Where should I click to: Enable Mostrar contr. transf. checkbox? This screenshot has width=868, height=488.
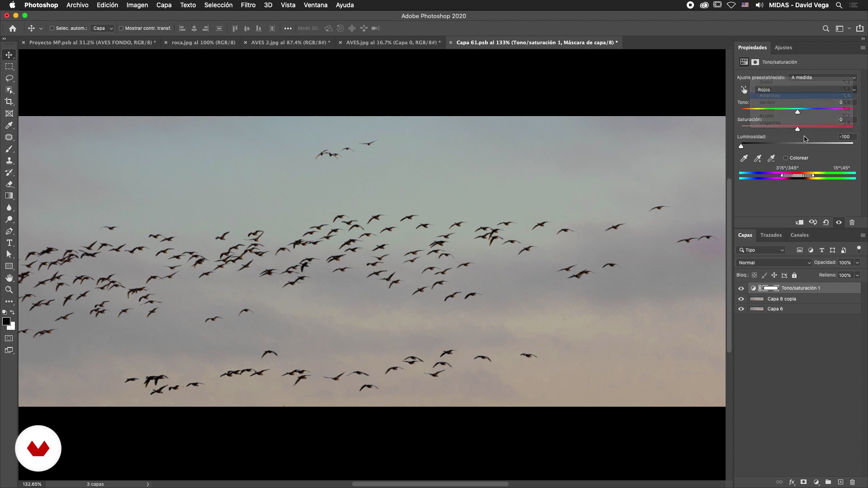pyautogui.click(x=121, y=28)
